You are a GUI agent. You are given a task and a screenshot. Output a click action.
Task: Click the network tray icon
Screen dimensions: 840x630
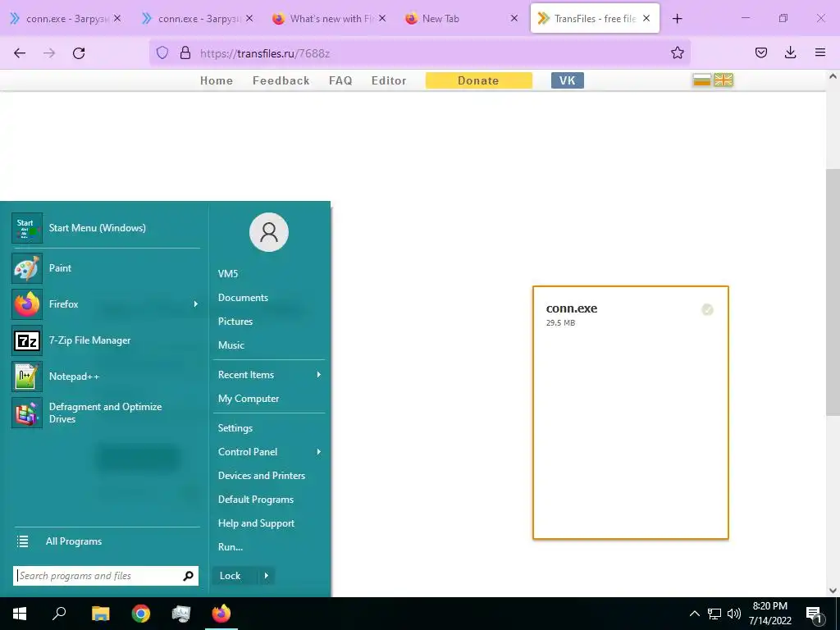[714, 614]
